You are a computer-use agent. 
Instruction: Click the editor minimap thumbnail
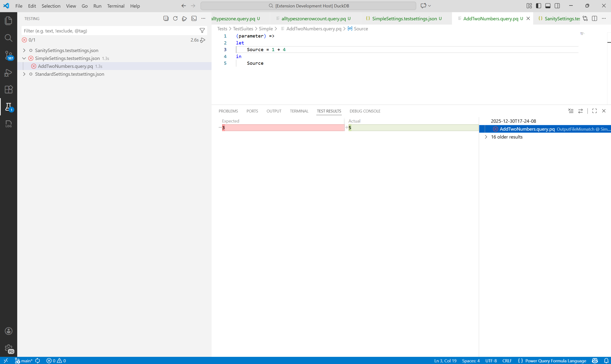tap(583, 34)
